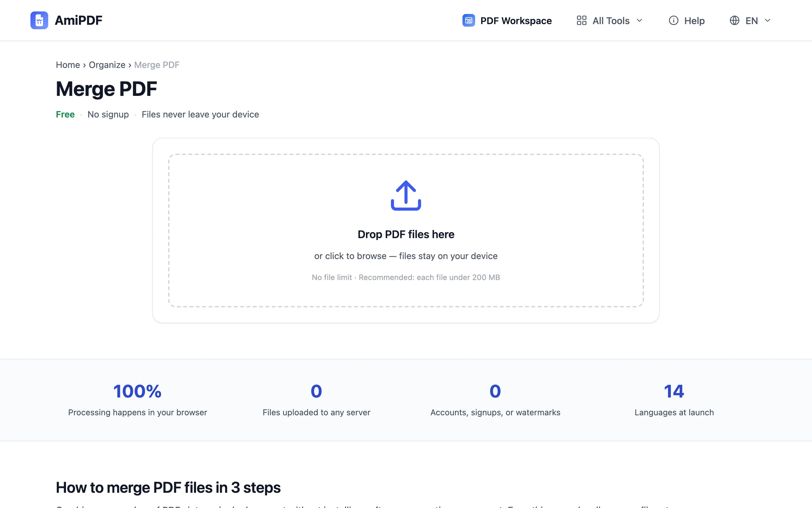Click 'Drop PDF files here' heading

(406, 234)
